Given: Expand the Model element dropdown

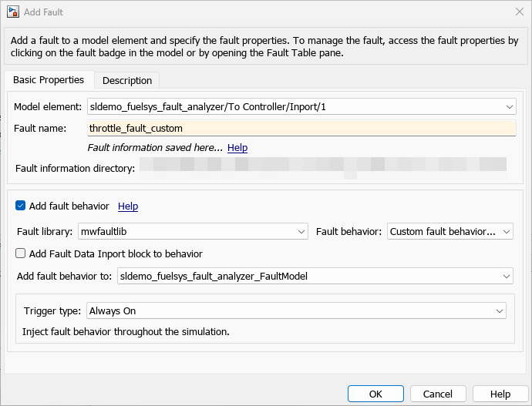Looking at the screenshot, I should pos(301,106).
